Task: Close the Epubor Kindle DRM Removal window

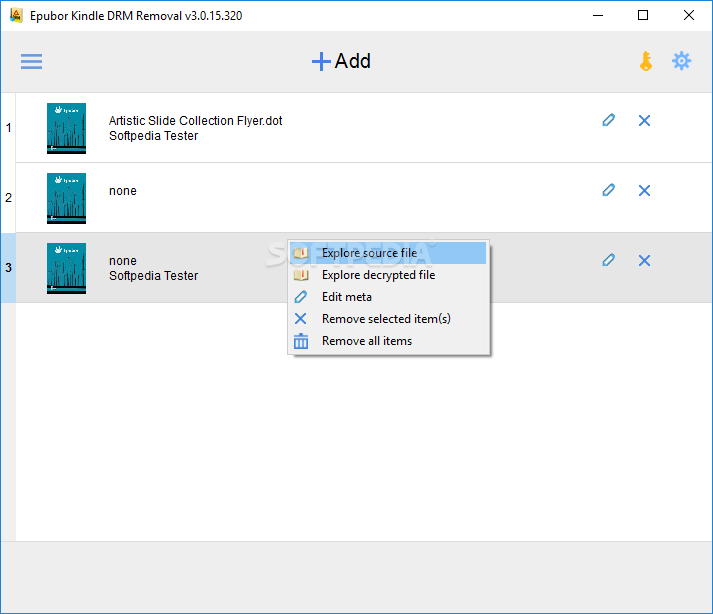Action: (688, 15)
